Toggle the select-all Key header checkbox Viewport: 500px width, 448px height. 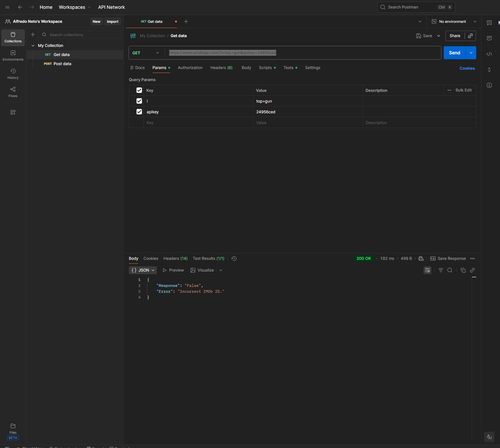(139, 90)
